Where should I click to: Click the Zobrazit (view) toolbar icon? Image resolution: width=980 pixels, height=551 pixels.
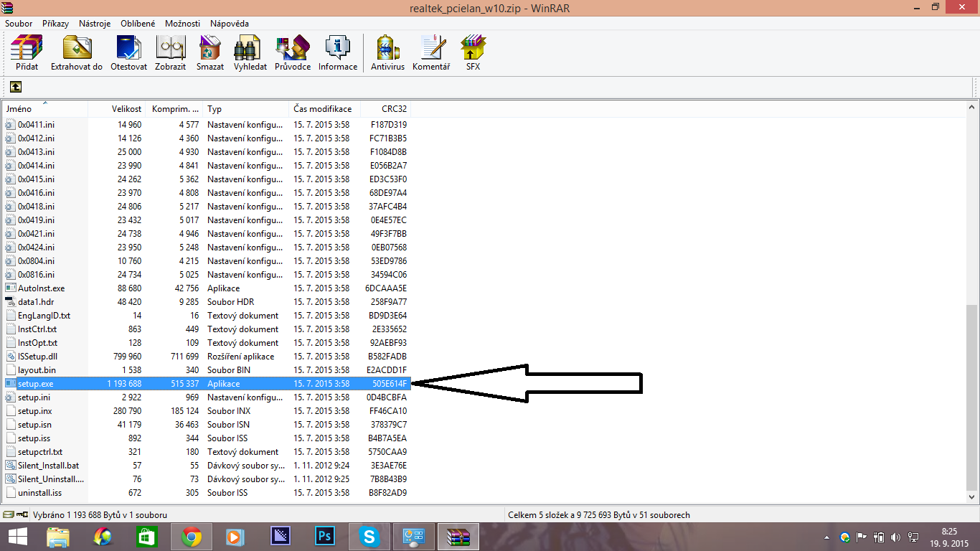pos(171,52)
